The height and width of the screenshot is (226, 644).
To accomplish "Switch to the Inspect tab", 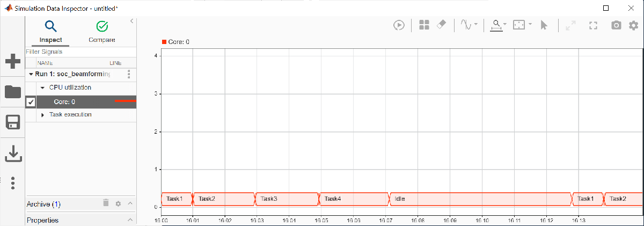I will pos(50,32).
